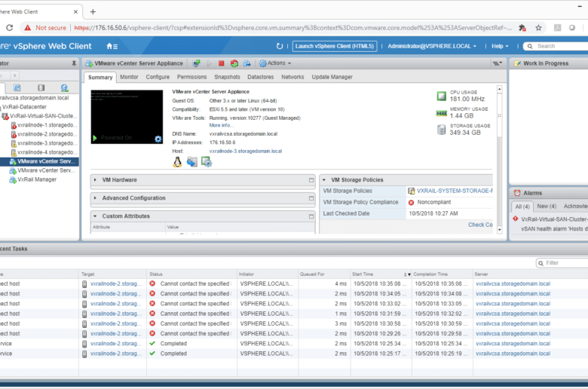
Task: Switch to the Summary tab
Action: tap(100, 78)
